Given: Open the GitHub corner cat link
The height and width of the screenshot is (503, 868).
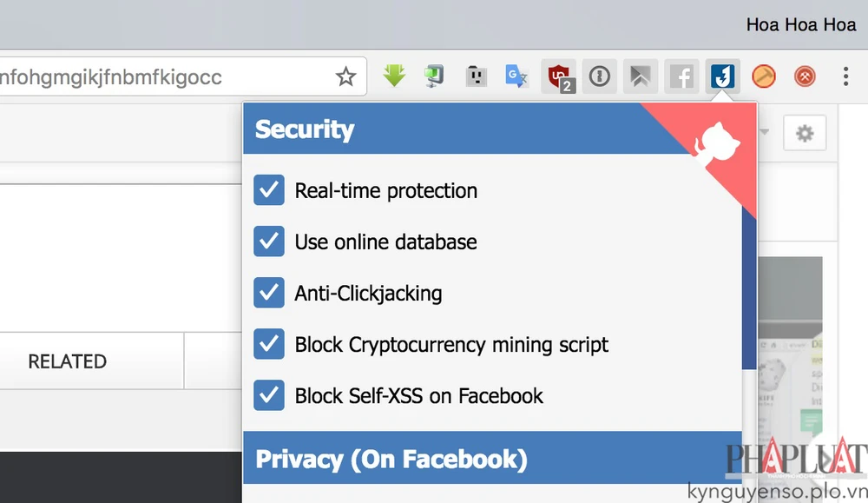Looking at the screenshot, I should tap(713, 139).
